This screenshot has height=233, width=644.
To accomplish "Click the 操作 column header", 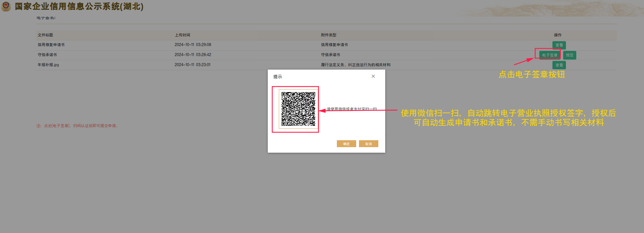I will [558, 35].
